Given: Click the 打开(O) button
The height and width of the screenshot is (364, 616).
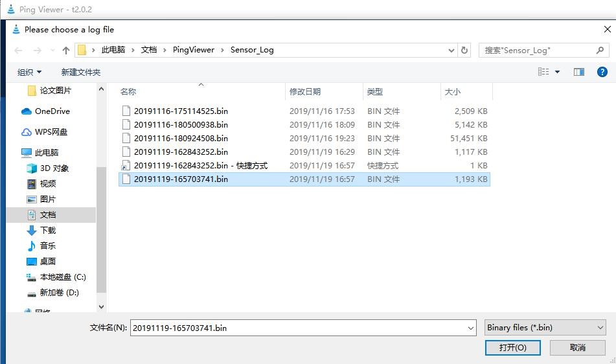Looking at the screenshot, I should tap(512, 348).
